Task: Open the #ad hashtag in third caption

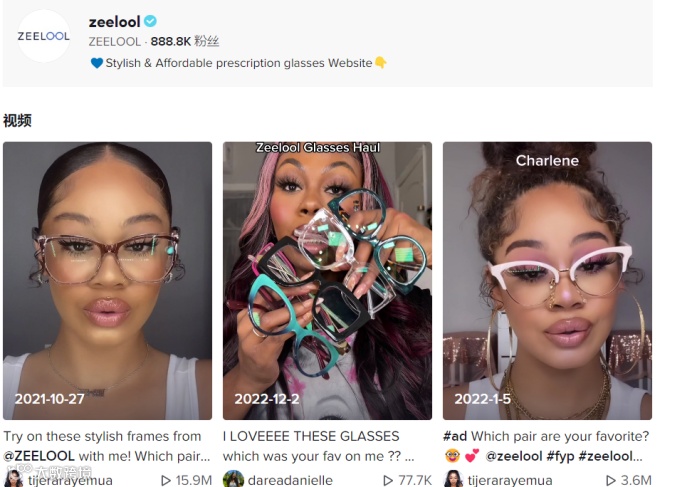Action: (455, 436)
